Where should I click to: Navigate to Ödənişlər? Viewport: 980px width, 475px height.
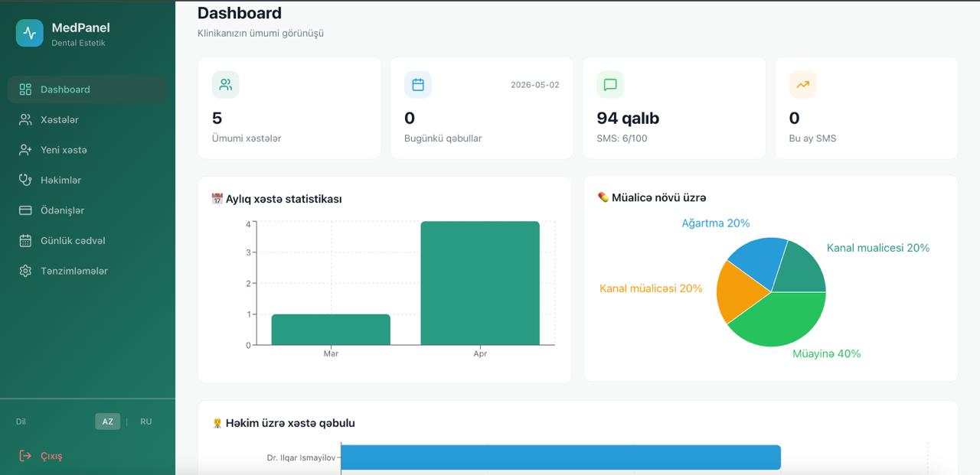click(x=87, y=210)
